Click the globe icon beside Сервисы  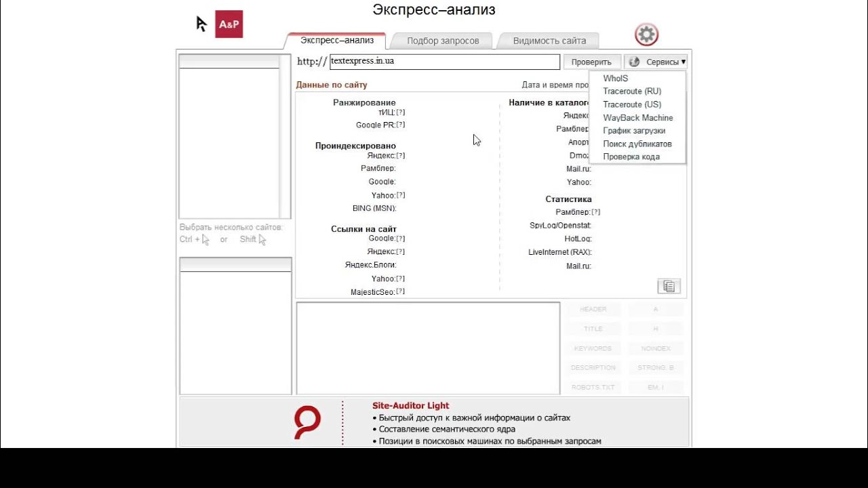pos(634,62)
